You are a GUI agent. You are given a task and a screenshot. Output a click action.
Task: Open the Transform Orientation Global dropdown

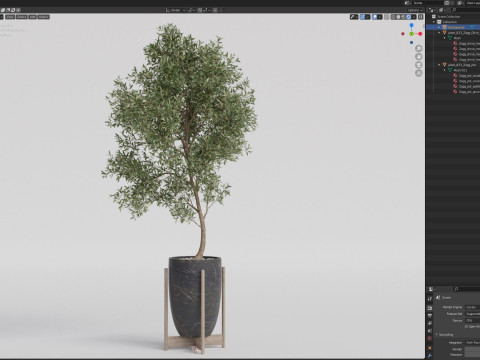pyautogui.click(x=175, y=10)
